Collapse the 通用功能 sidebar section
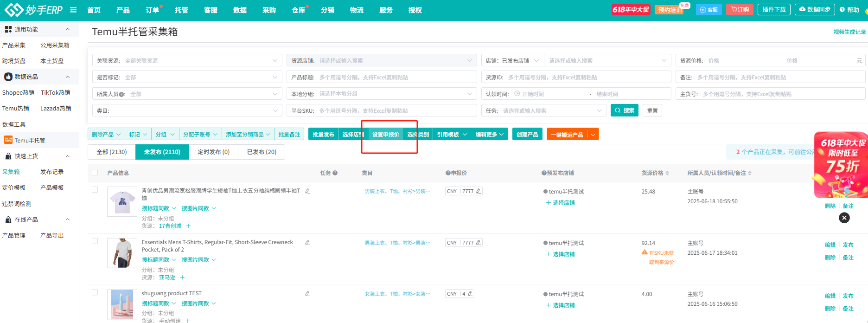Image resolution: width=868 pixels, height=323 pixels. tap(68, 29)
